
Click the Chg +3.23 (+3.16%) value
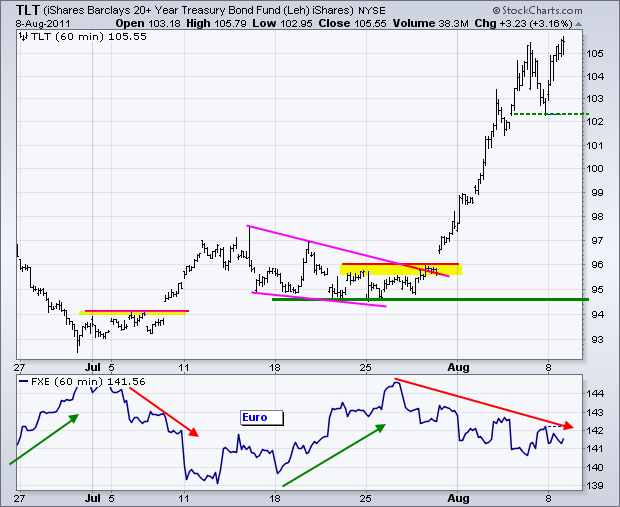(523, 23)
